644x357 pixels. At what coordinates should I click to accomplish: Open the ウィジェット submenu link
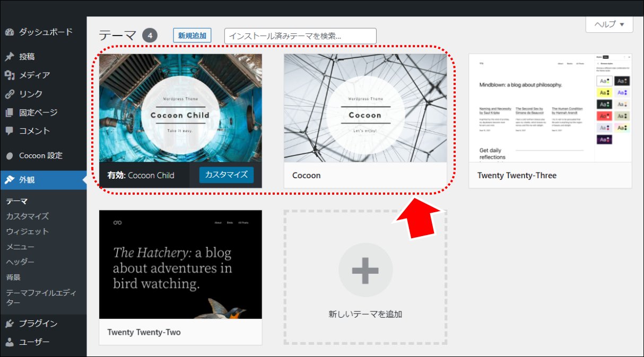pos(27,232)
